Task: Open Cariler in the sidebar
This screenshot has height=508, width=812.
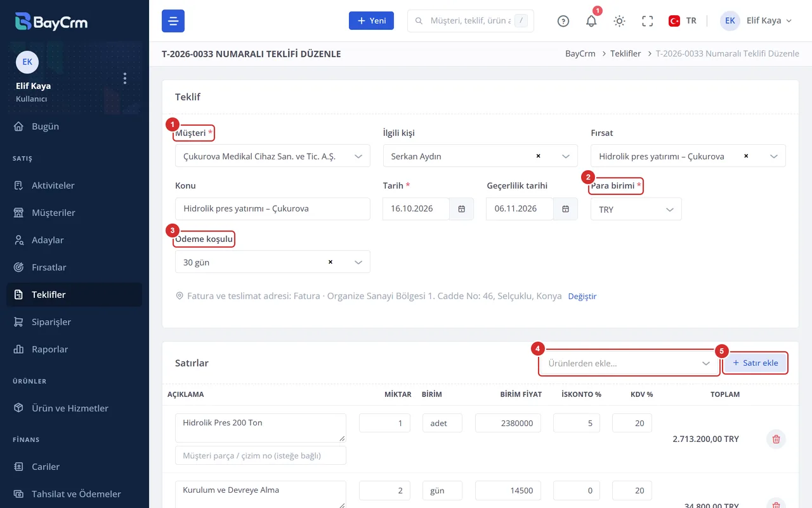Action: coord(74,467)
